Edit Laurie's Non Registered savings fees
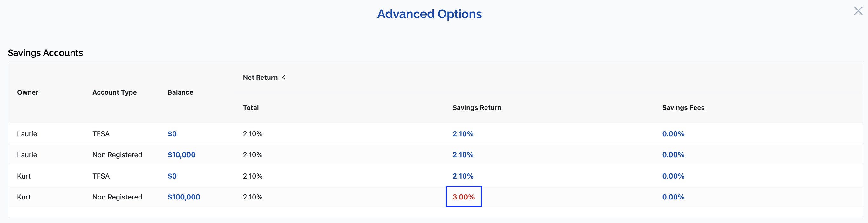Viewport: 868px width, 223px height. click(673, 155)
